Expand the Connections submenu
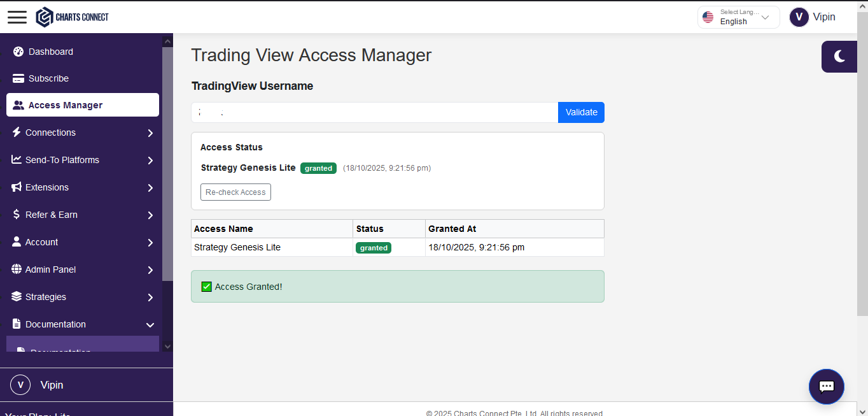The image size is (868, 416). click(x=150, y=133)
